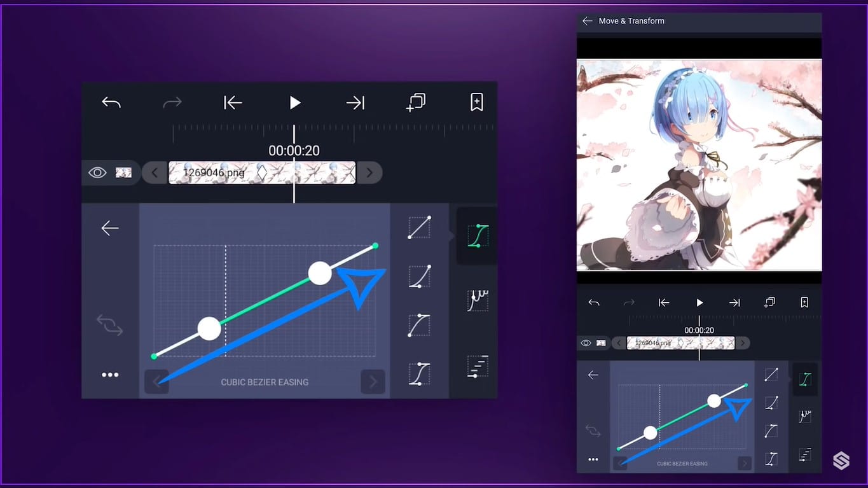868x488 pixels.
Task: Jump to previous keyframe in large panel
Action: click(233, 102)
